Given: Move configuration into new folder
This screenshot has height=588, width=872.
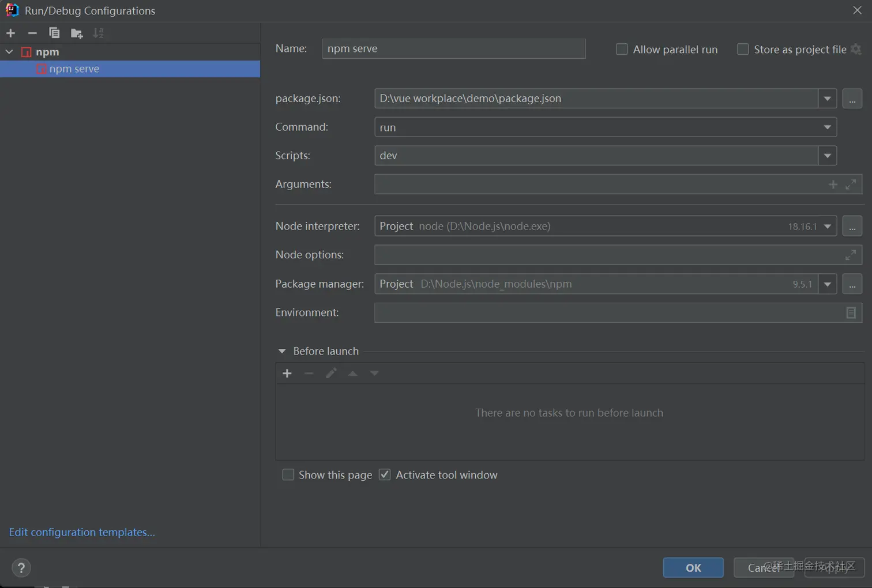Looking at the screenshot, I should tap(76, 33).
